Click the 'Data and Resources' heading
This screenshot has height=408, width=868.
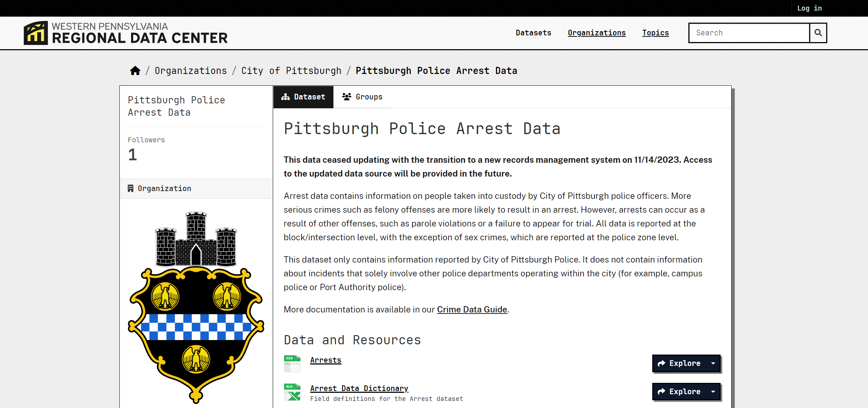[353, 340]
